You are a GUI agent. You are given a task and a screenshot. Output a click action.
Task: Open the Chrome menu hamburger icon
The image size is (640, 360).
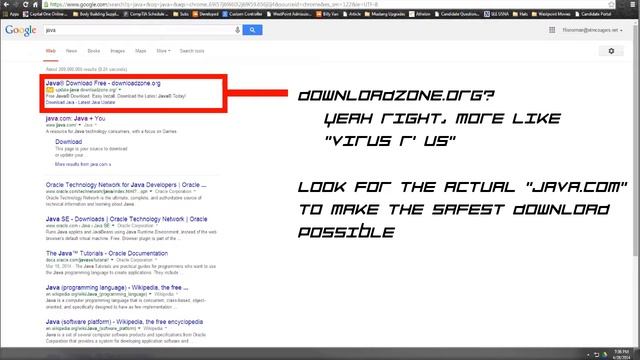pyautogui.click(x=633, y=4)
